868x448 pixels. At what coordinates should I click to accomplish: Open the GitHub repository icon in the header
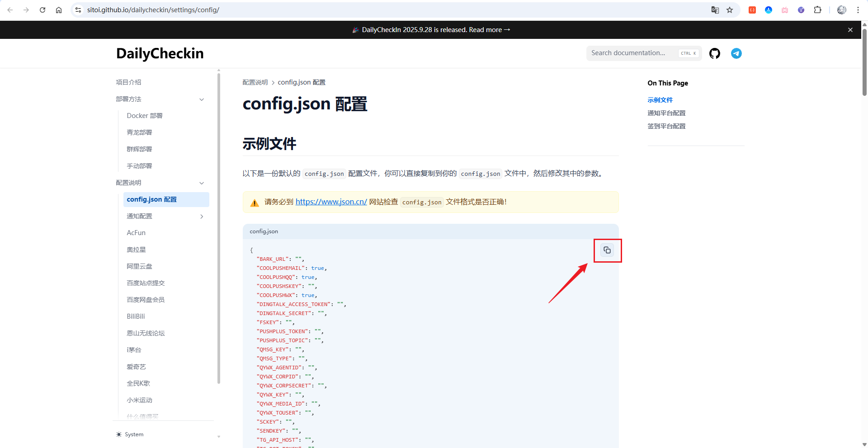click(x=714, y=53)
